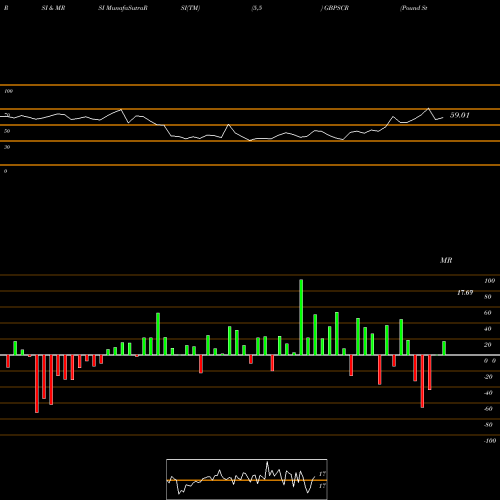Click the -80 label on the MR axis

(x=488, y=425)
